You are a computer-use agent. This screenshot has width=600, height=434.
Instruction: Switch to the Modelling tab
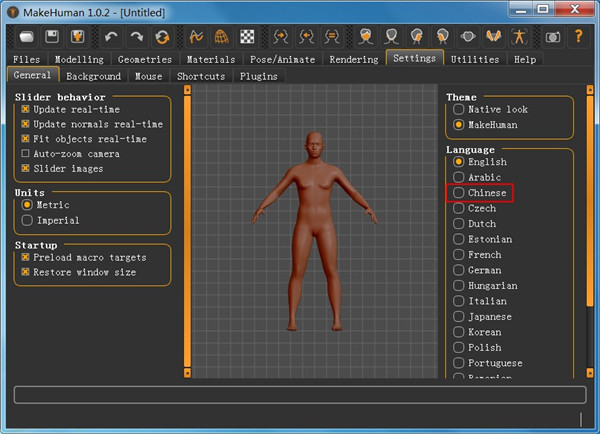tap(79, 60)
